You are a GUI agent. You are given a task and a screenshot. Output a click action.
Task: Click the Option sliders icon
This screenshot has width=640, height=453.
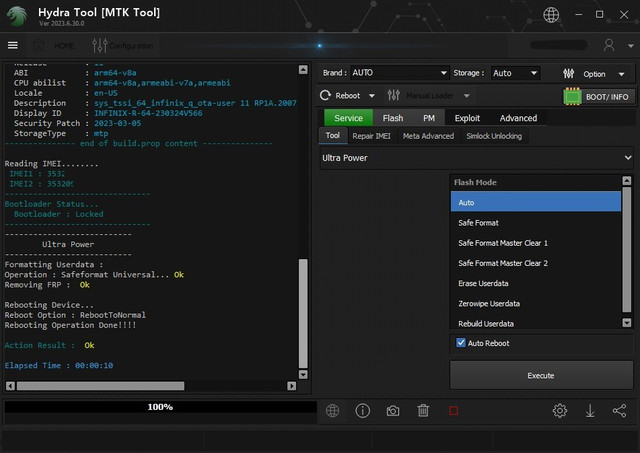coord(569,74)
